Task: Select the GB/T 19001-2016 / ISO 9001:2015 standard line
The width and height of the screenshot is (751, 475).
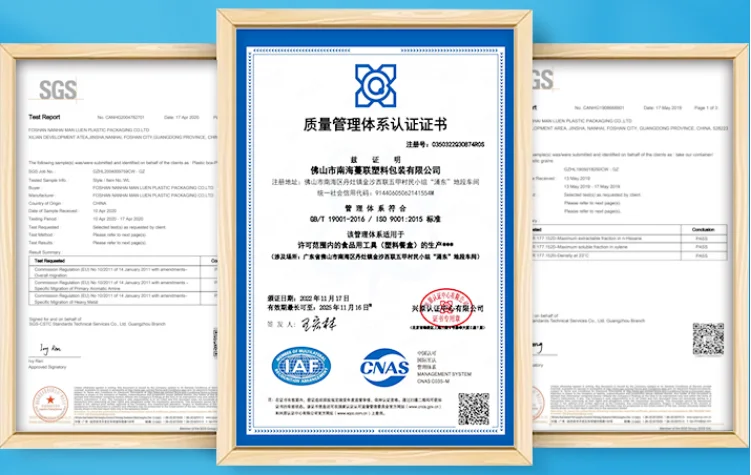Action: click(x=376, y=219)
